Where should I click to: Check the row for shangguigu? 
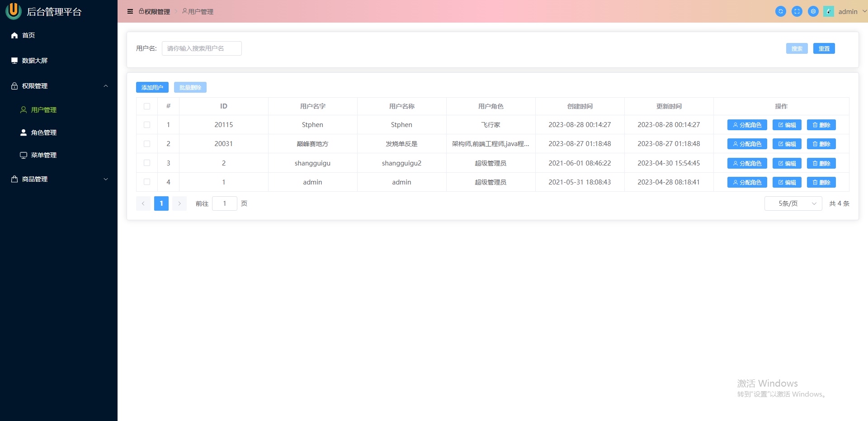tap(147, 163)
